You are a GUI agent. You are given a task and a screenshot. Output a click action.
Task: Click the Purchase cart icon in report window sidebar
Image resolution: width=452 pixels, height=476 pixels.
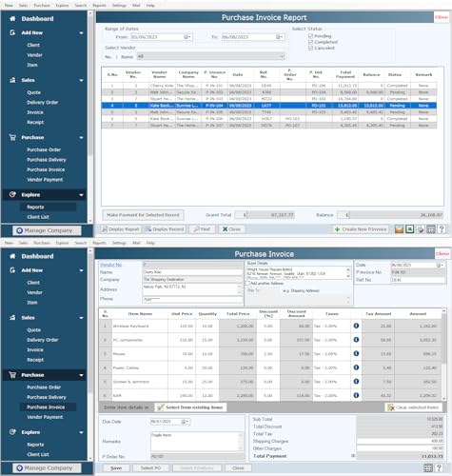point(12,137)
